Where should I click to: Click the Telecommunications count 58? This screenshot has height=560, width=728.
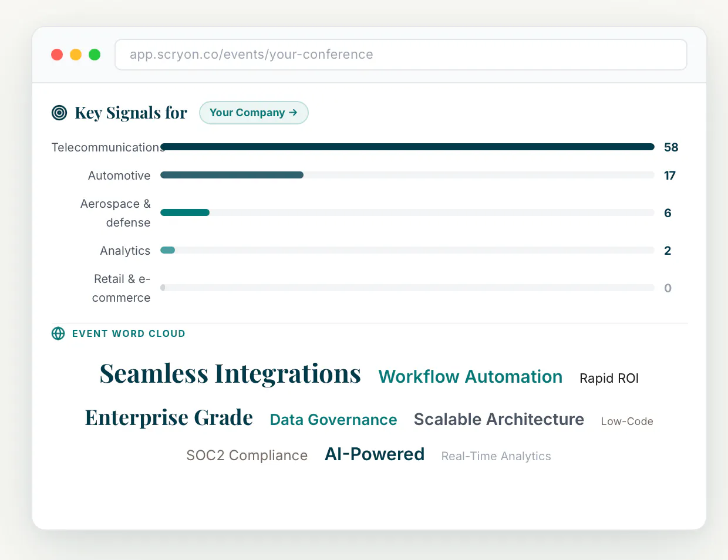point(671,147)
